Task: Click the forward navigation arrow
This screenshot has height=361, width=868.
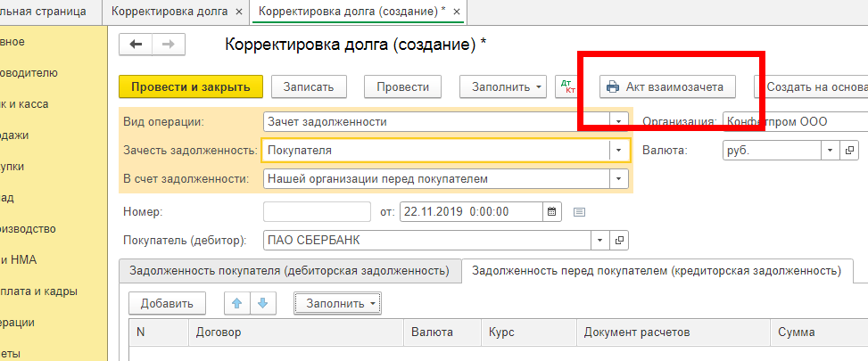Action: [x=166, y=45]
